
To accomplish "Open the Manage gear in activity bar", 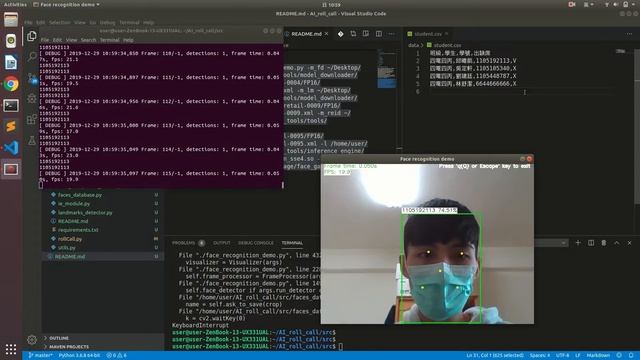I will 32,339.
